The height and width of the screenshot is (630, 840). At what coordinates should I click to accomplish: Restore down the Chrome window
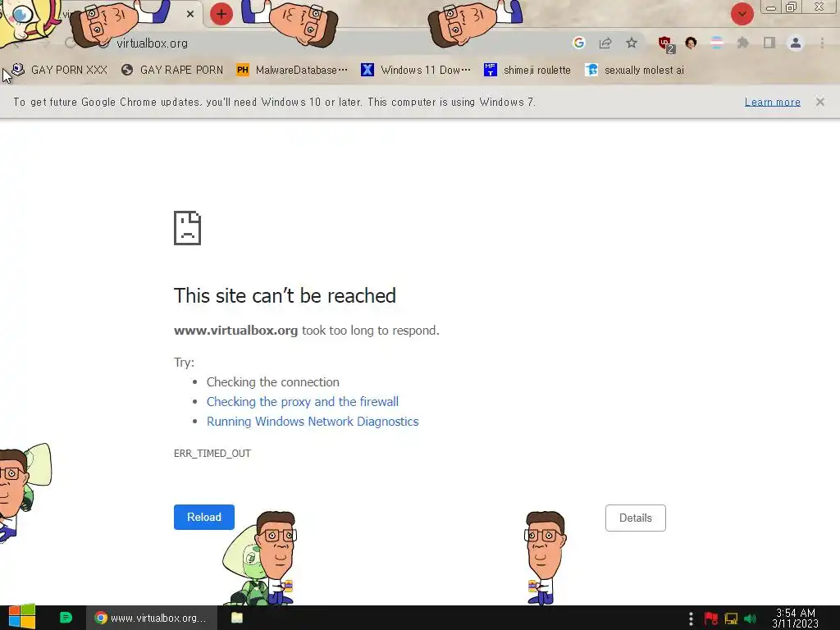[792, 7]
